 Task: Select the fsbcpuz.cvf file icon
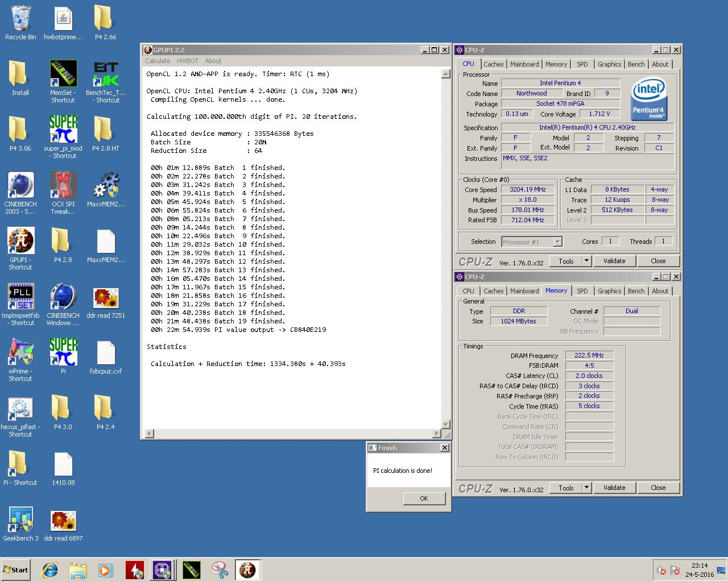105,357
